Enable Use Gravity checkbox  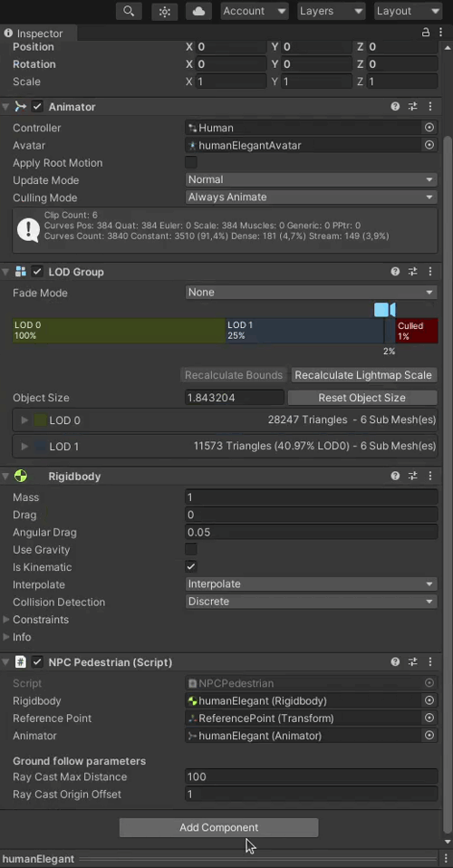pos(191,549)
